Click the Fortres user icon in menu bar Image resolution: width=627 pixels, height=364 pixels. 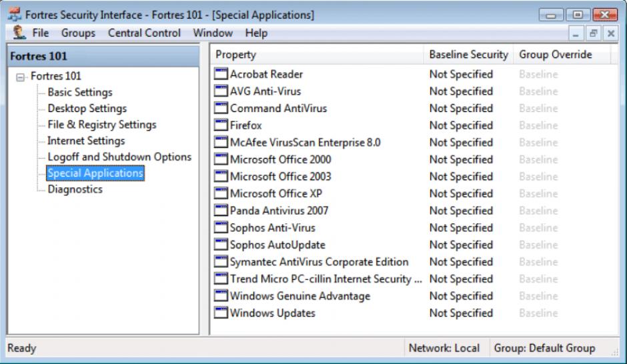pyautogui.click(x=19, y=32)
